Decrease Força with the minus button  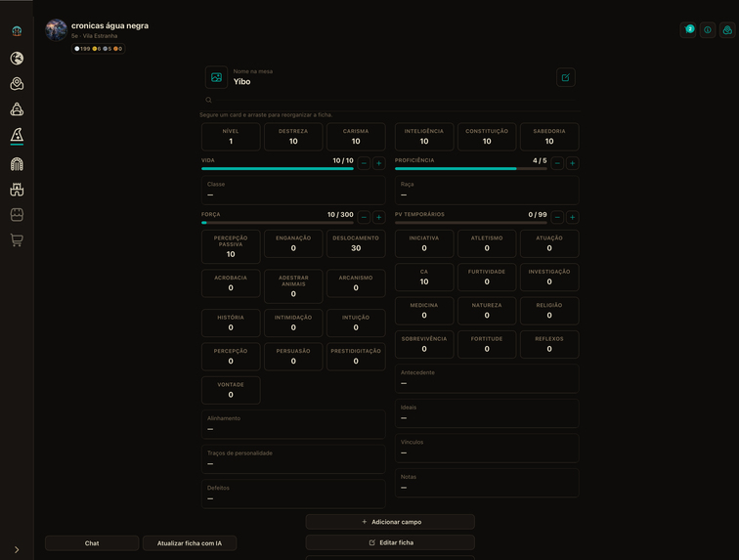point(364,217)
